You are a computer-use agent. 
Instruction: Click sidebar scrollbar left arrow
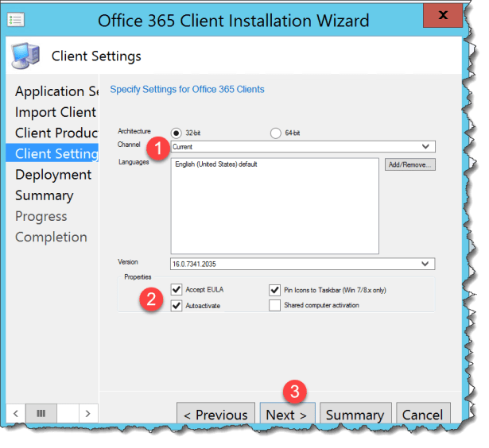(x=16, y=413)
